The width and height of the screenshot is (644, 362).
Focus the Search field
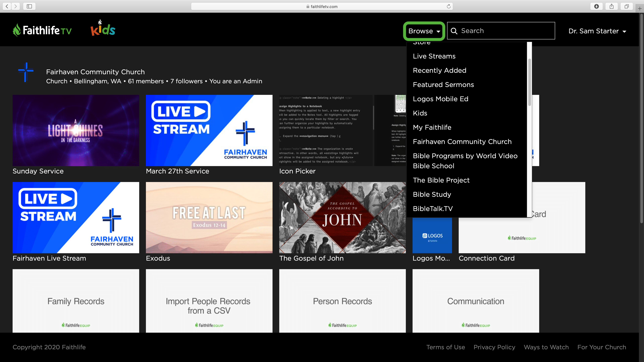click(501, 31)
